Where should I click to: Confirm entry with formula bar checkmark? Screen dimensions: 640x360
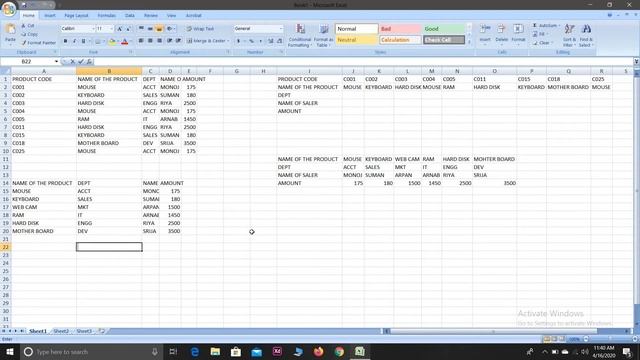(81, 62)
